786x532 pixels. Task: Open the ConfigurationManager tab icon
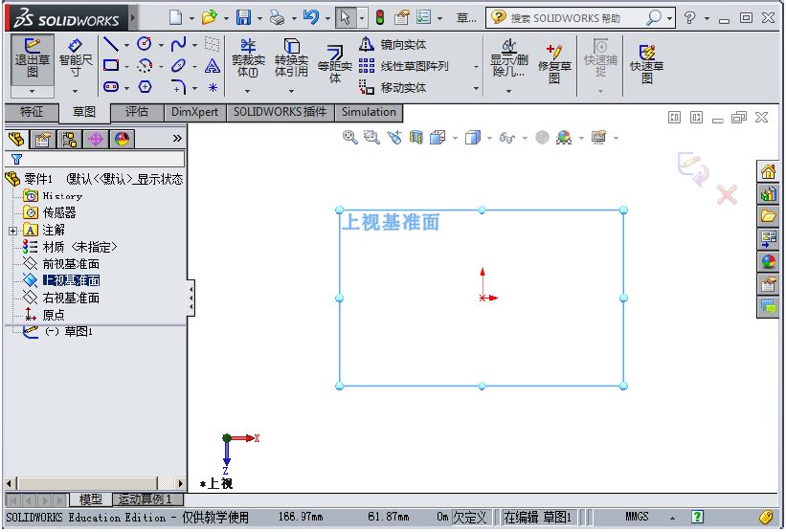pyautogui.click(x=70, y=140)
